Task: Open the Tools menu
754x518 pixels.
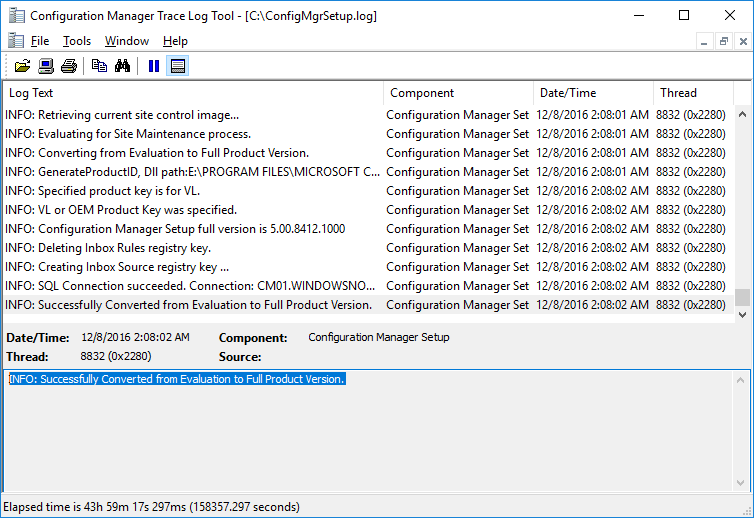Action: (76, 41)
